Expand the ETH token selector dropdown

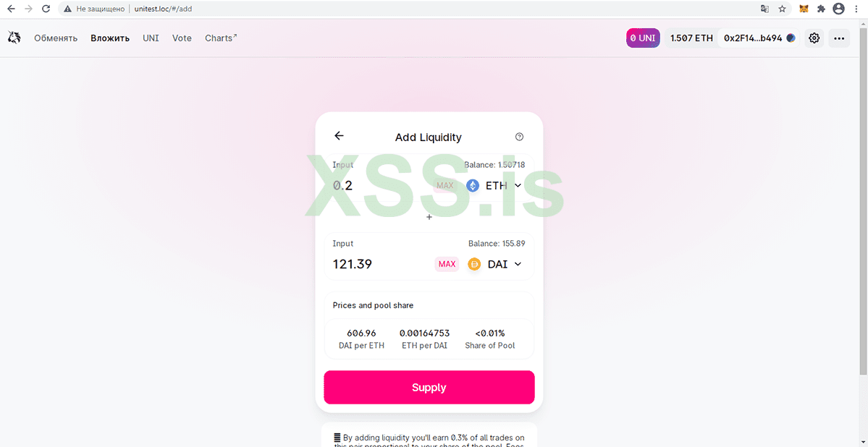(x=496, y=186)
